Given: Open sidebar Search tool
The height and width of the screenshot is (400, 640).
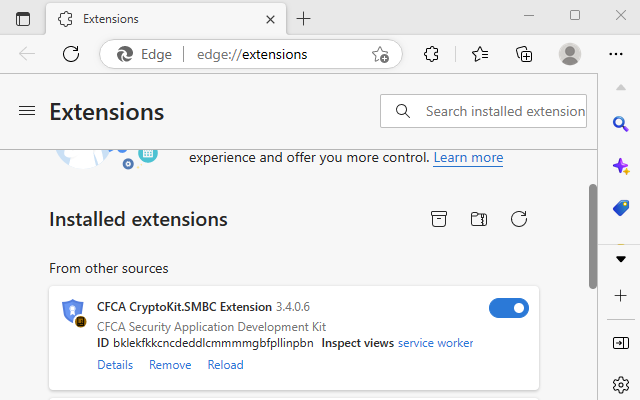Looking at the screenshot, I should (620, 124).
